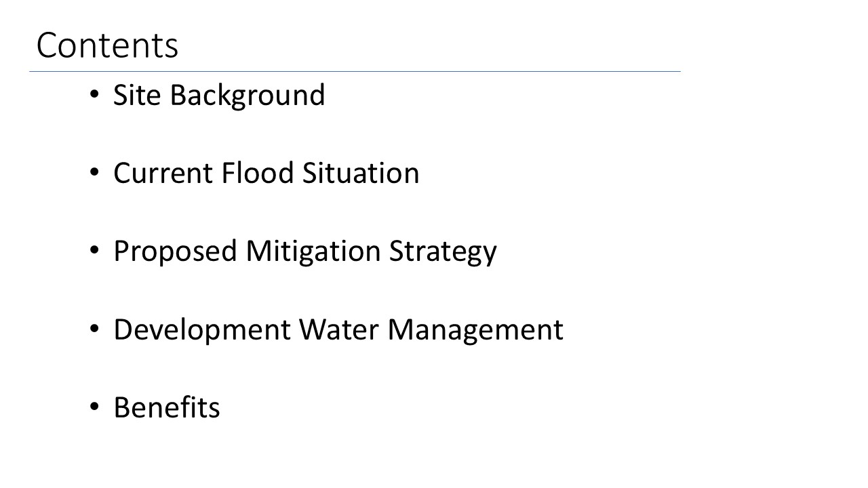Click the word "Flood"

click(x=258, y=173)
